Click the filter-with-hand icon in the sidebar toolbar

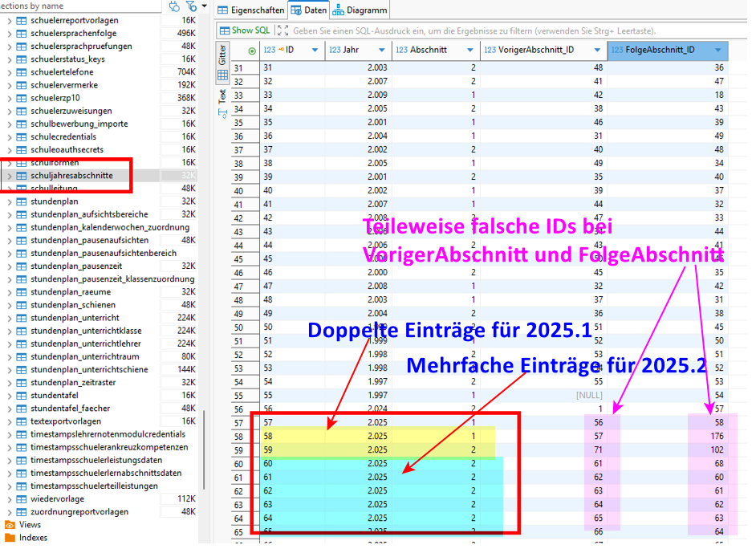[192, 6]
